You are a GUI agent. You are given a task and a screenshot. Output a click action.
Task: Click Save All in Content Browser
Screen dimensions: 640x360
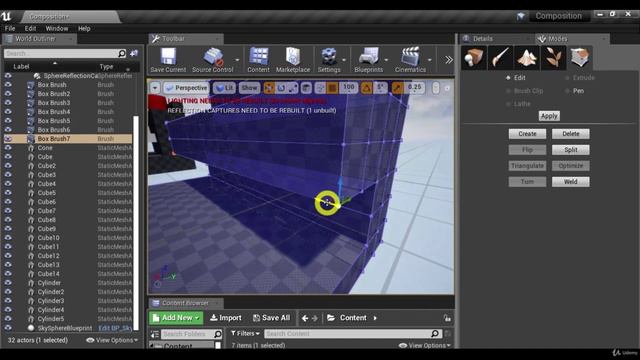271,318
